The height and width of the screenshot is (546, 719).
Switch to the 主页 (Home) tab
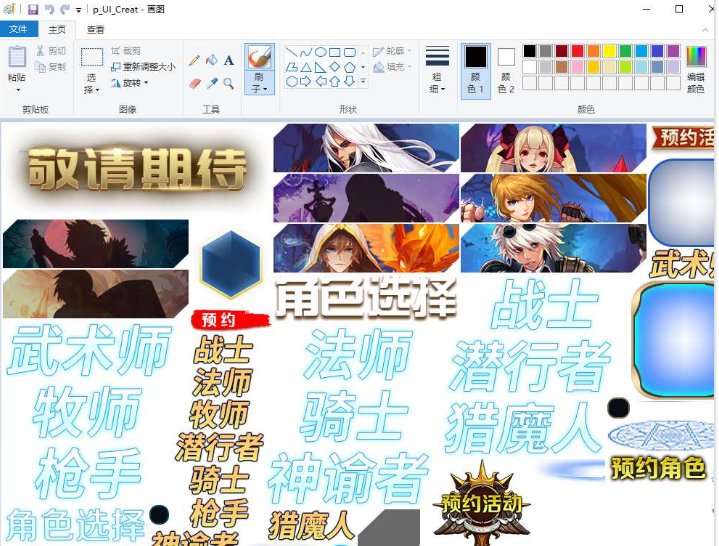57,30
